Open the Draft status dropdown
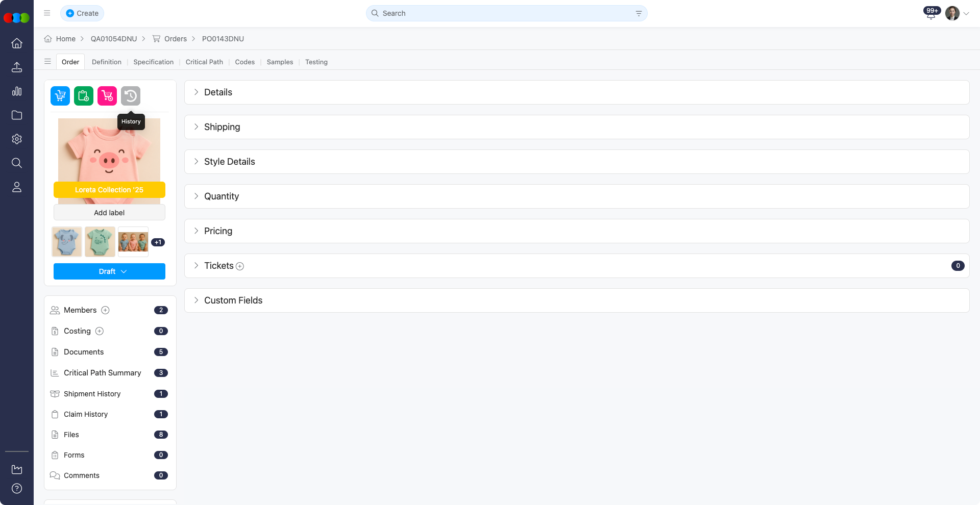The height and width of the screenshot is (505, 980). [x=109, y=271]
